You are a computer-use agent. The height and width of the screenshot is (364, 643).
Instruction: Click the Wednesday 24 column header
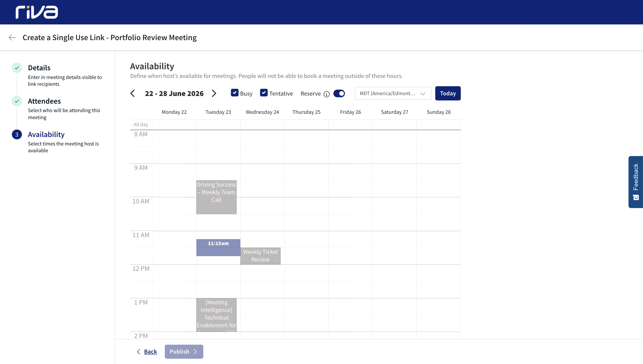(262, 112)
